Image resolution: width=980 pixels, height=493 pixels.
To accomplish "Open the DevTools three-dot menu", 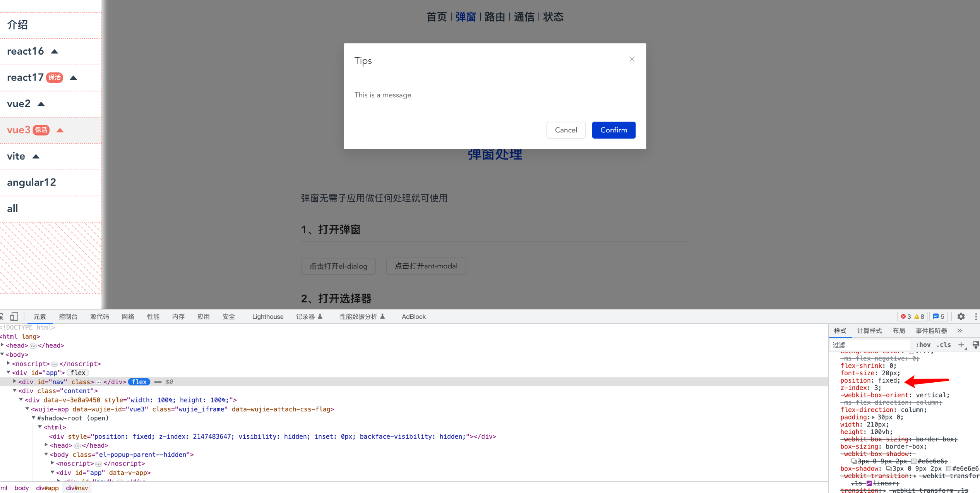I will click(976, 316).
